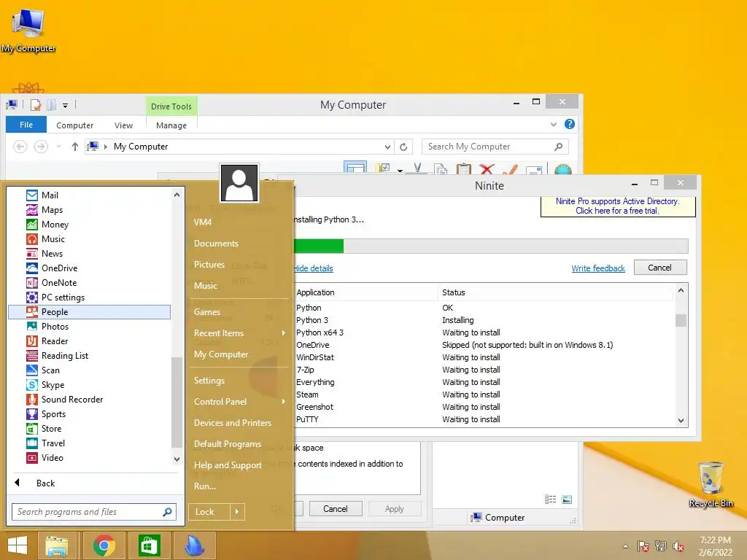Image resolution: width=747 pixels, height=560 pixels.
Task: Open the address bar history dropdown
Action: point(388,147)
